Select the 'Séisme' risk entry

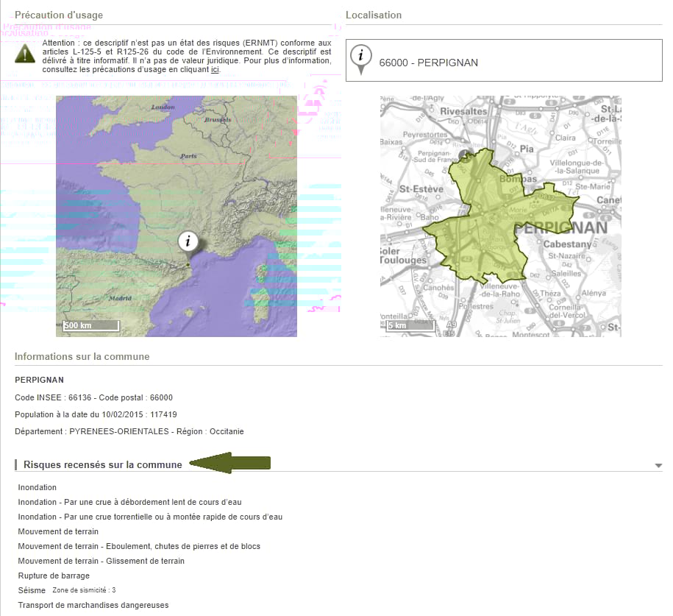point(32,591)
